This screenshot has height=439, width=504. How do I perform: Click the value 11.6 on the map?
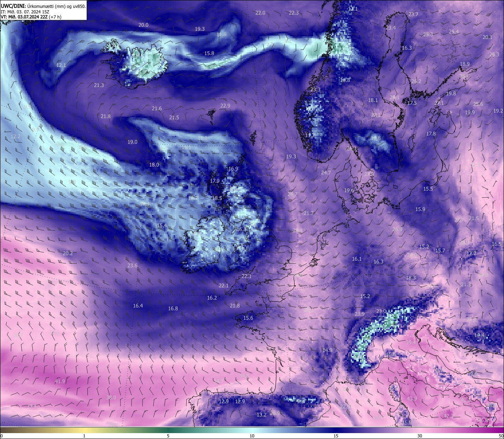pos(222,35)
